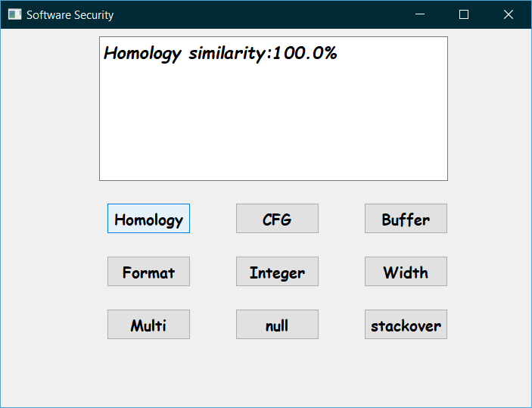Close the Software Security window

pos(509,14)
